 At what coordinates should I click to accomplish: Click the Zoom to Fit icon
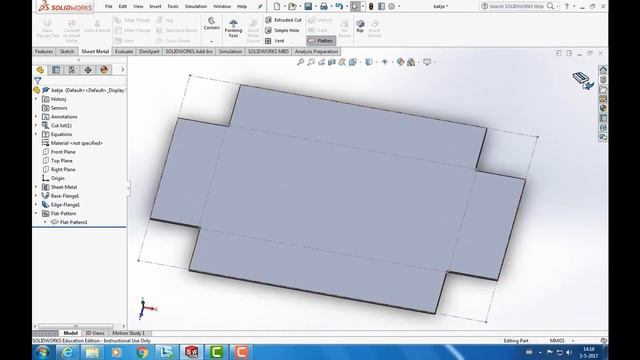[300, 62]
